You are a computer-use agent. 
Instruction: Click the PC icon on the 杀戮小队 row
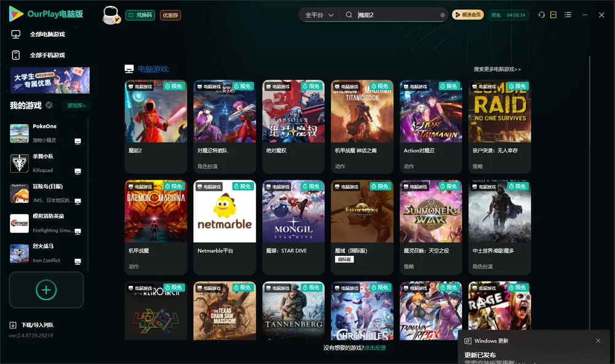(x=77, y=171)
